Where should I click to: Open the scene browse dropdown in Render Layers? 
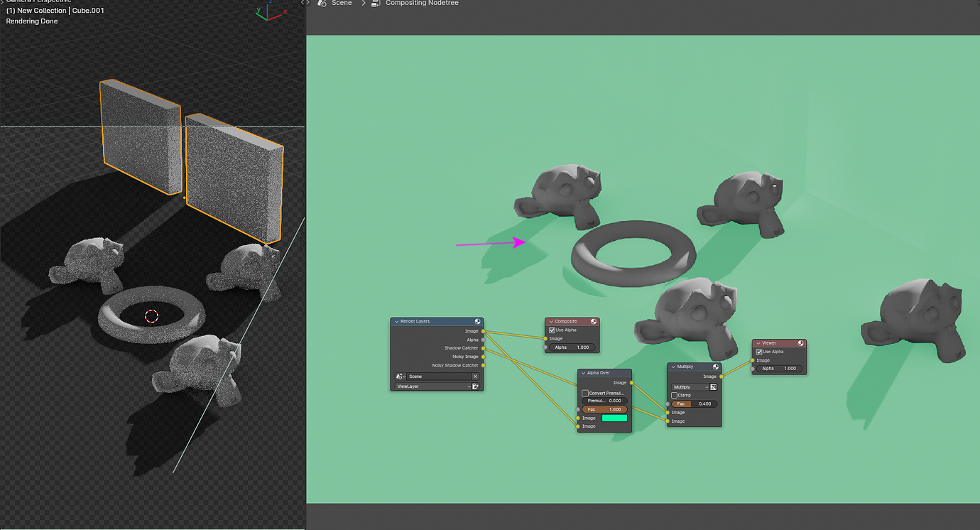(x=400, y=377)
